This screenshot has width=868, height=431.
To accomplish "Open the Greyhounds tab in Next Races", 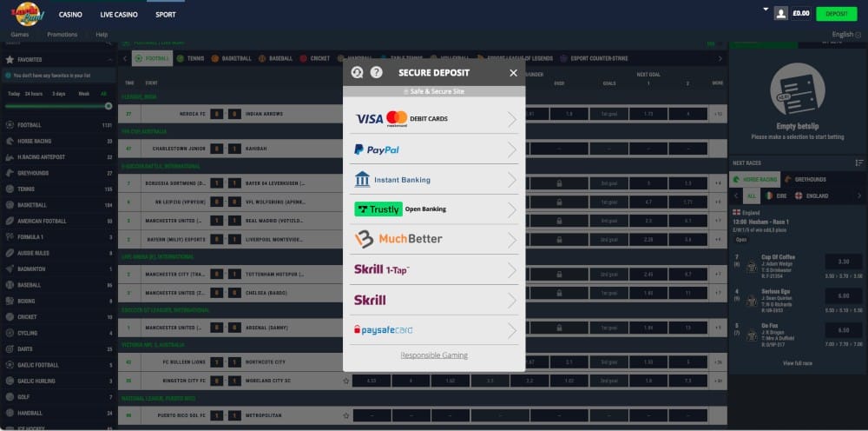I will pyautogui.click(x=805, y=179).
